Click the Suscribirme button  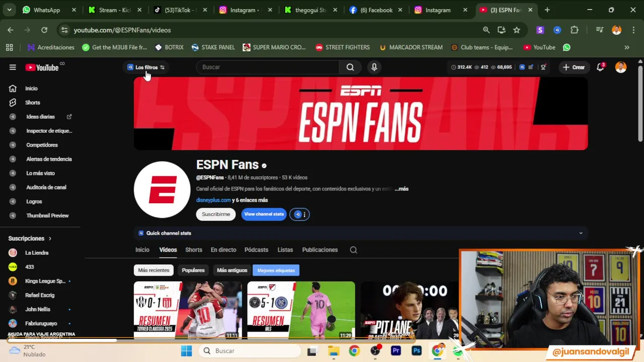(x=216, y=214)
